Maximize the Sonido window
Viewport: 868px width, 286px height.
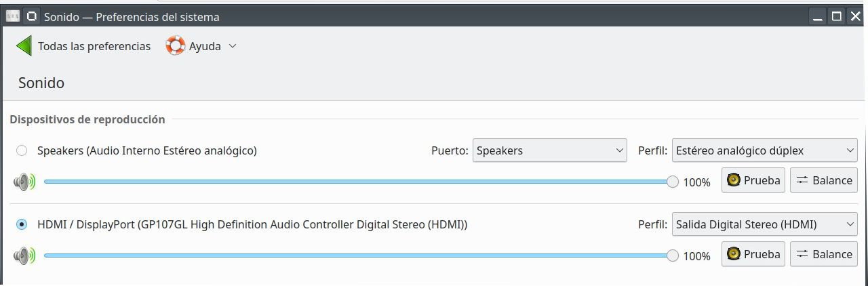pos(836,16)
